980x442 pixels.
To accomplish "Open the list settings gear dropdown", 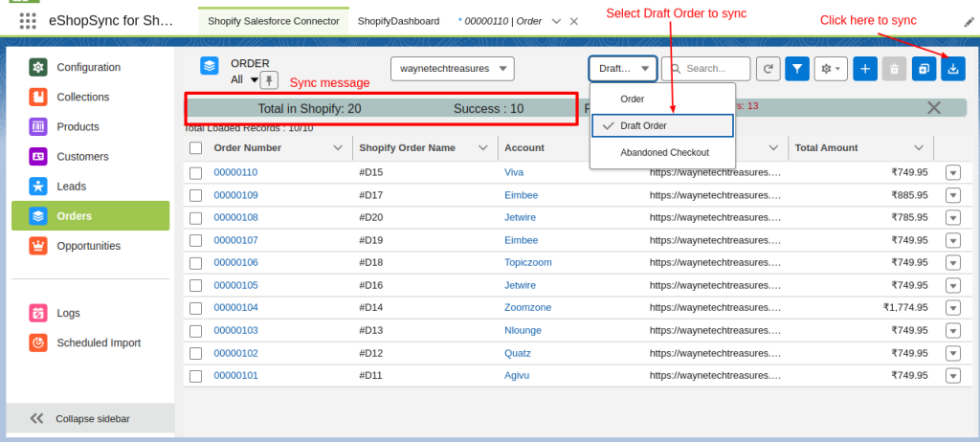I will 831,69.
